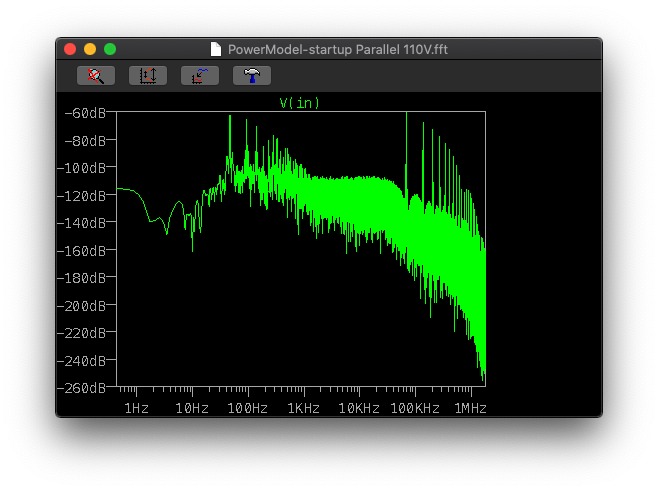Click the 100Hz frequency axis label
The width and height of the screenshot is (658, 491).
click(248, 408)
